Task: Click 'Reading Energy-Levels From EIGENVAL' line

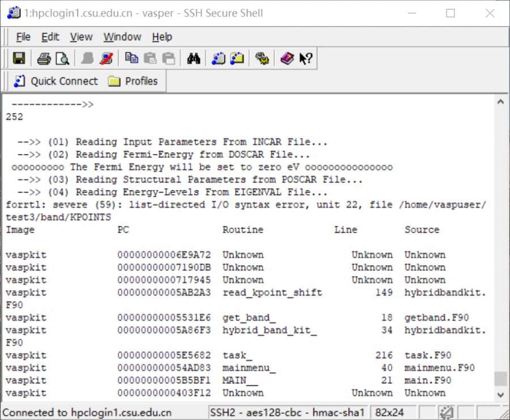Action: click(172, 192)
